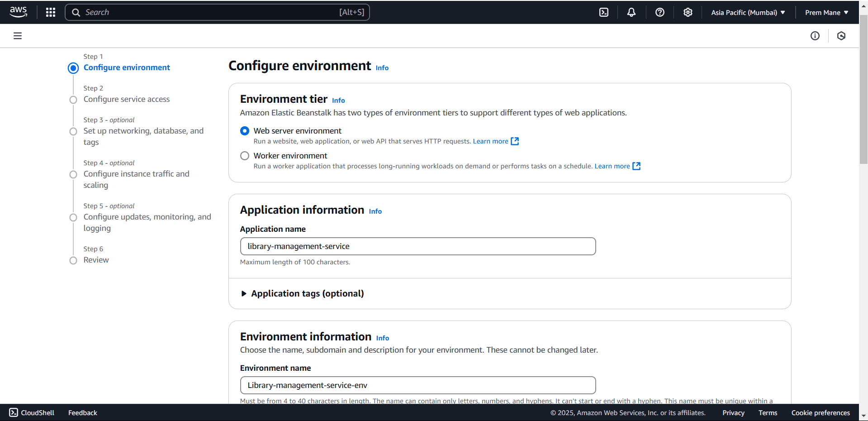Select Worker environment radio button
The width and height of the screenshot is (868, 421).
(245, 156)
